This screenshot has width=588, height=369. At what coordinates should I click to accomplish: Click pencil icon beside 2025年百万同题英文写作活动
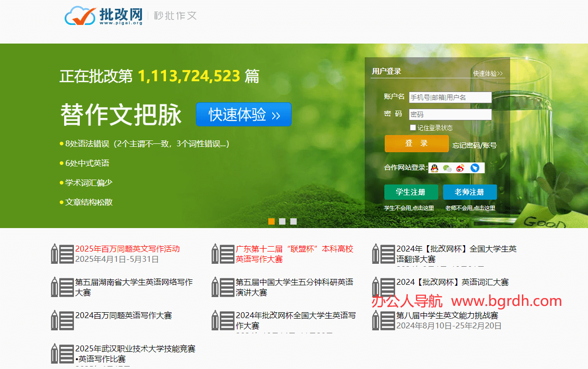pyautogui.click(x=62, y=254)
